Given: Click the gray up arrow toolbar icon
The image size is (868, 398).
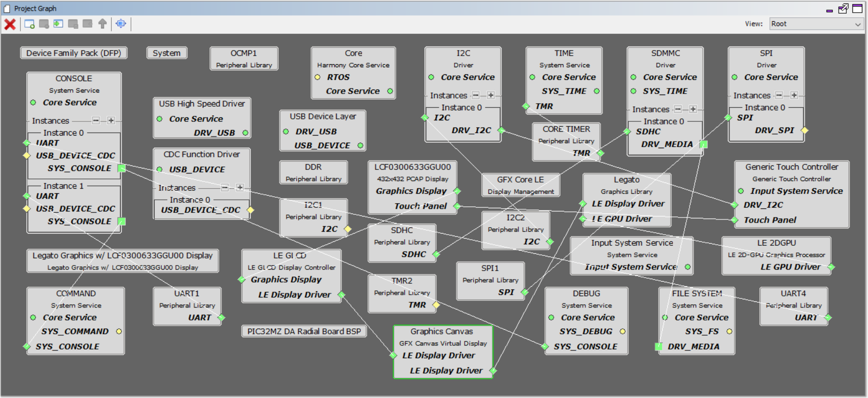Looking at the screenshot, I should coord(103,24).
